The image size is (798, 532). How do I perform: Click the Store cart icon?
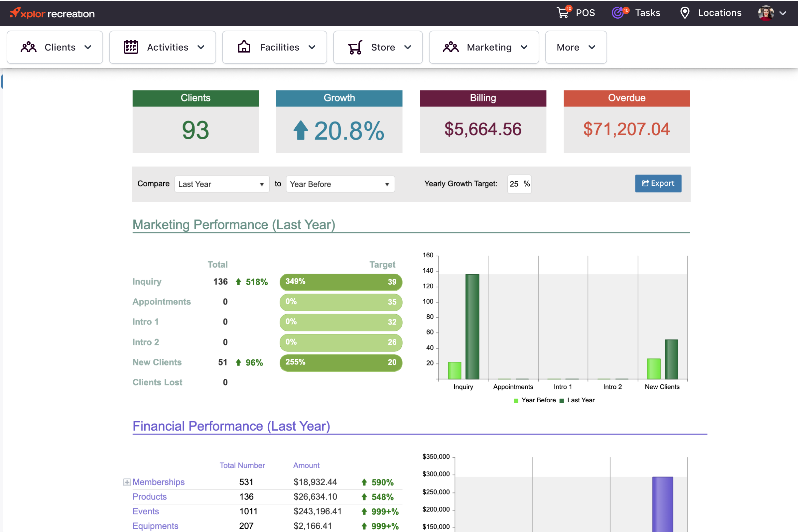pyautogui.click(x=354, y=47)
